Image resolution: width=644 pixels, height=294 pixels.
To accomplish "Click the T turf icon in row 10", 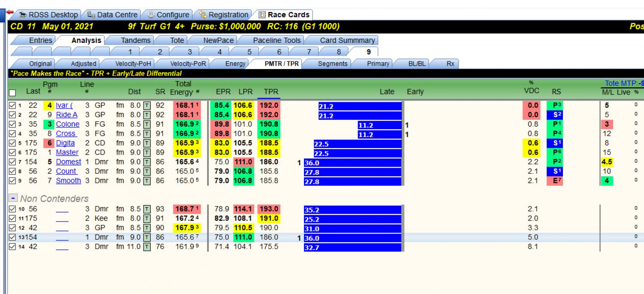I will coord(147,209).
